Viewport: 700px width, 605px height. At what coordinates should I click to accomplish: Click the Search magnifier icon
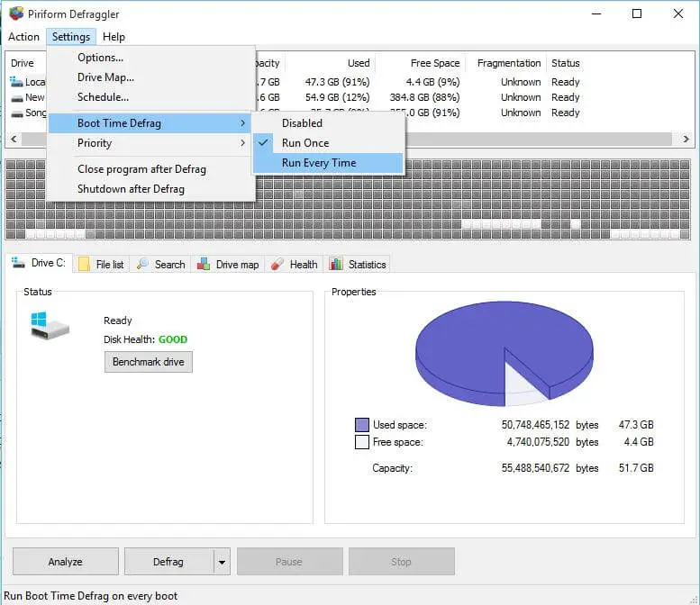tap(143, 264)
